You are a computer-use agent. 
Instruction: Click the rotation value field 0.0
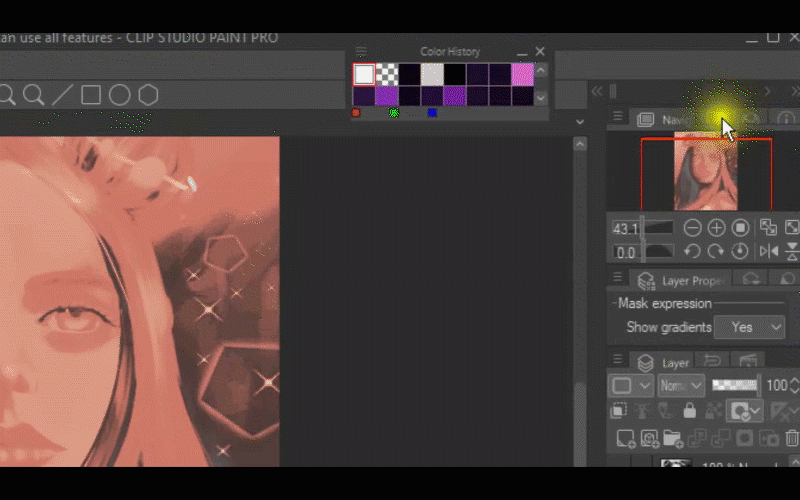tap(626, 252)
